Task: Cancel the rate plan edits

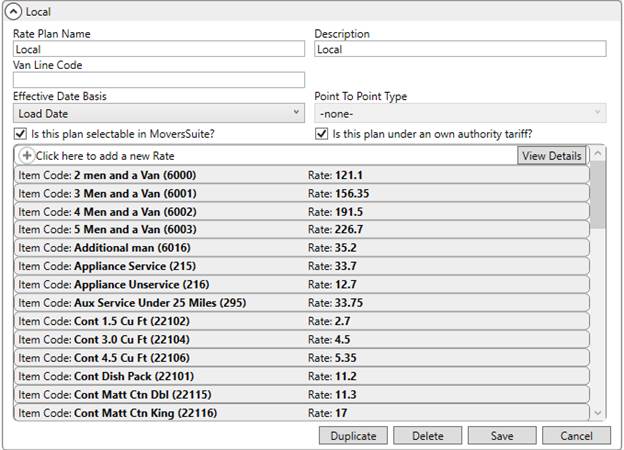Action: (x=575, y=436)
